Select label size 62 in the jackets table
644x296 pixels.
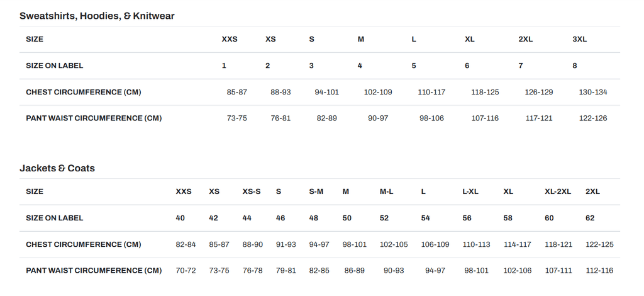590,218
